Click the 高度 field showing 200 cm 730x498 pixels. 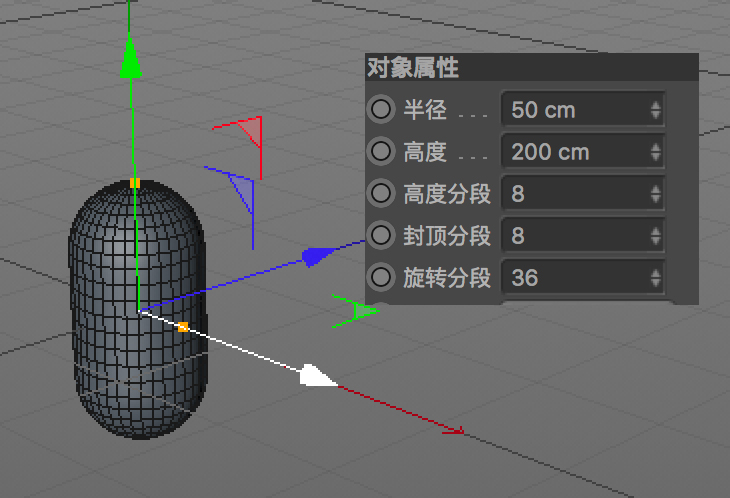pyautogui.click(x=582, y=152)
